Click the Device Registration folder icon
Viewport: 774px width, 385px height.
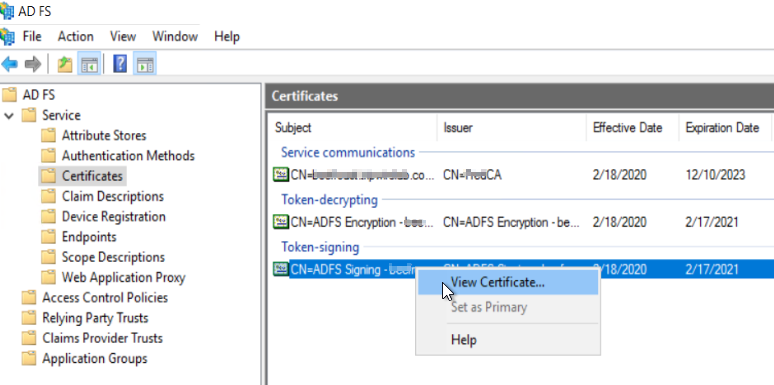coord(48,216)
